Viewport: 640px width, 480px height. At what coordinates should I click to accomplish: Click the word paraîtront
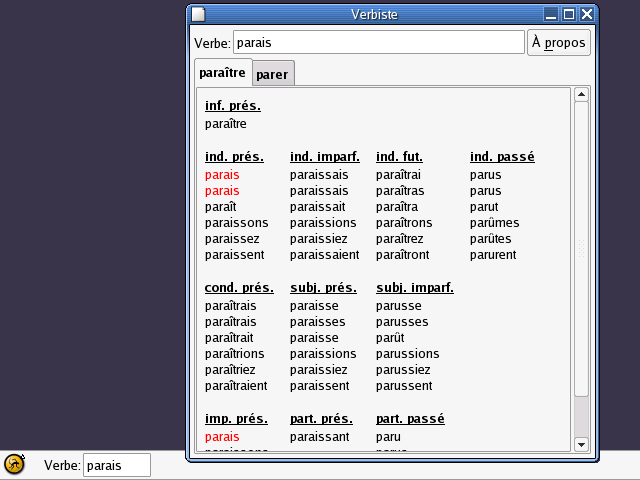(x=402, y=255)
